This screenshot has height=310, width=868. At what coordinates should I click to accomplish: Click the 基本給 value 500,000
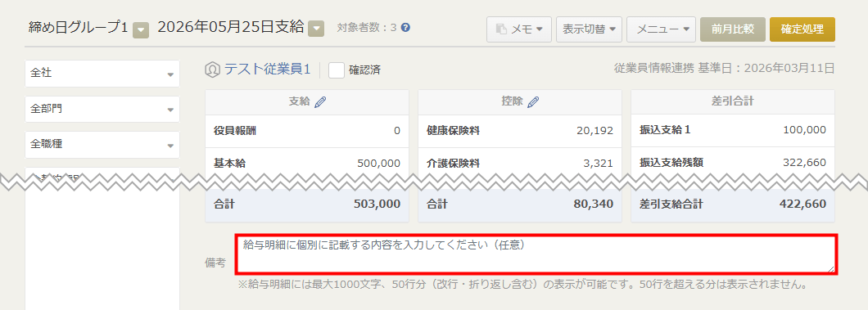pos(379,163)
